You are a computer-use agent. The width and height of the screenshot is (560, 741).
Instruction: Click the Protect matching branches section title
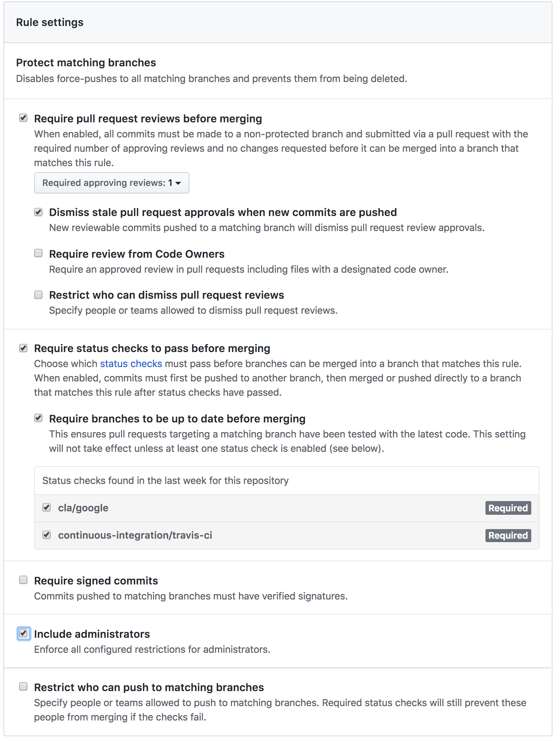click(86, 62)
